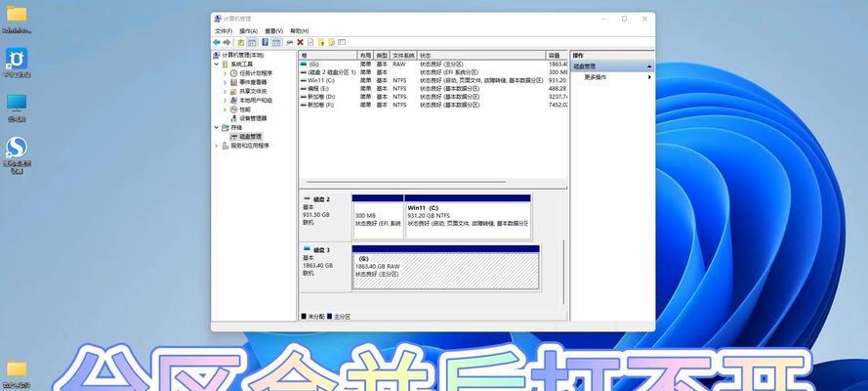Select the 系统工具 node in the tree

tap(237, 65)
